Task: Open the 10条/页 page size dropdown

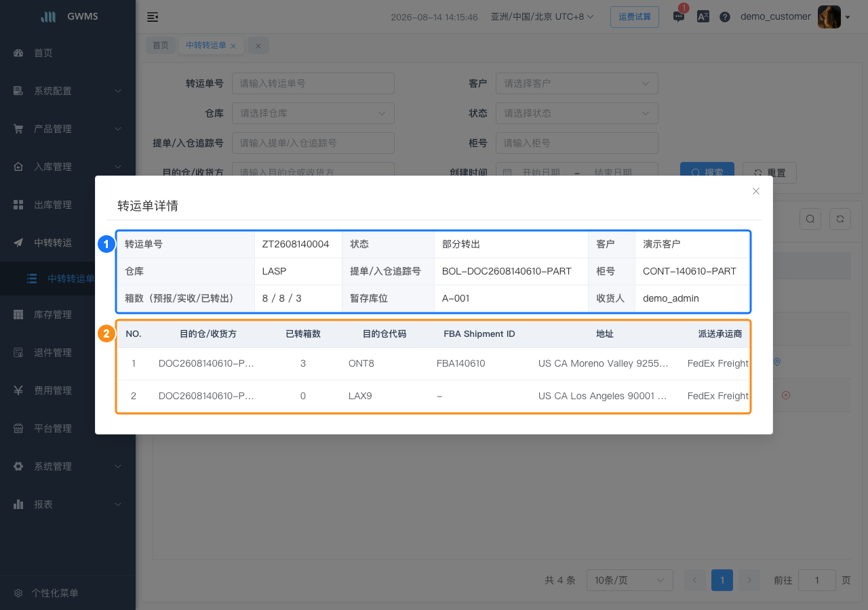Action: tap(630, 580)
